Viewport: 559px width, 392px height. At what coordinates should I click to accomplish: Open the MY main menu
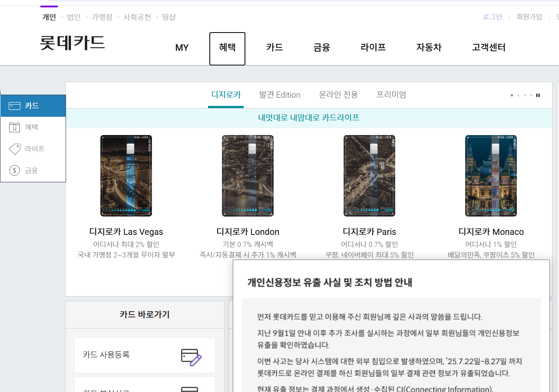[182, 48]
